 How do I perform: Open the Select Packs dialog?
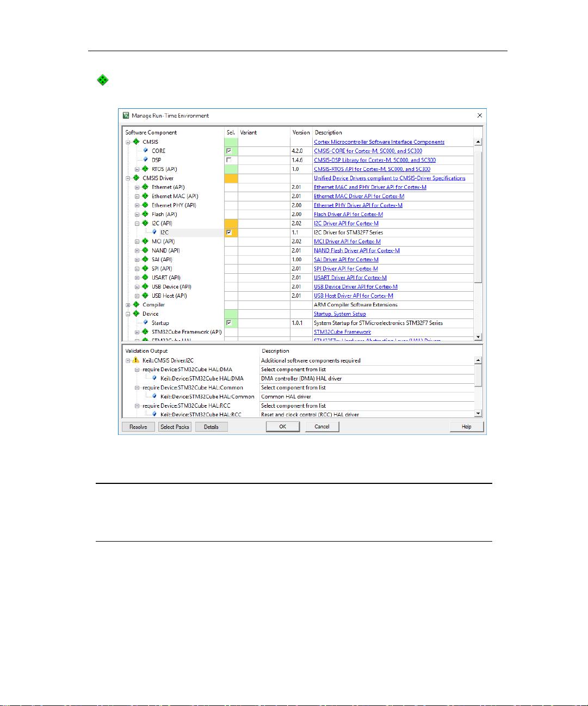point(175,427)
